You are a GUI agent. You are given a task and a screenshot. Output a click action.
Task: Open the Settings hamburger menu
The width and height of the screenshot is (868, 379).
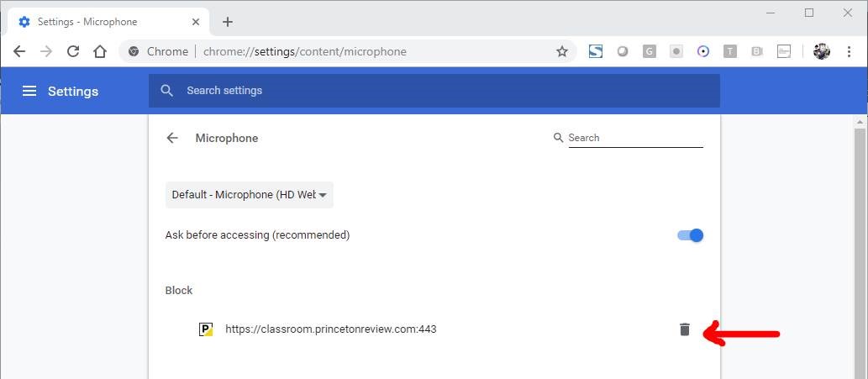click(x=29, y=91)
